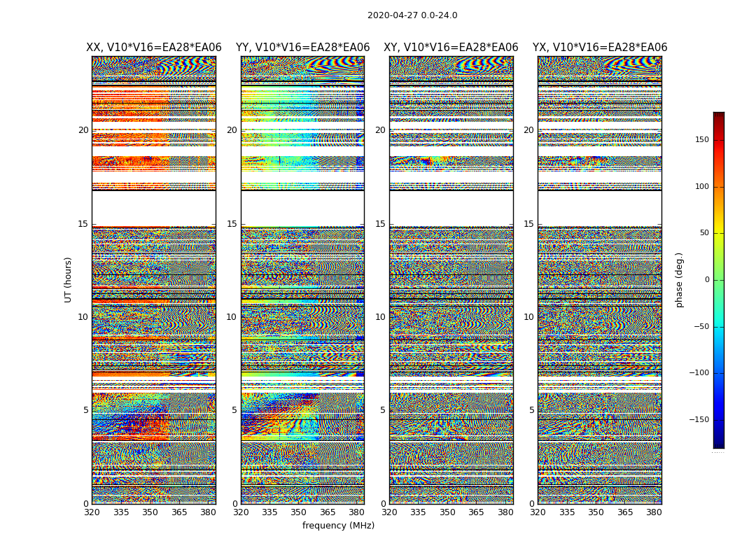The image size is (735, 560).
Task: Click the XY, V10*V16=EA28*EA06 panel title
Action: [451, 48]
